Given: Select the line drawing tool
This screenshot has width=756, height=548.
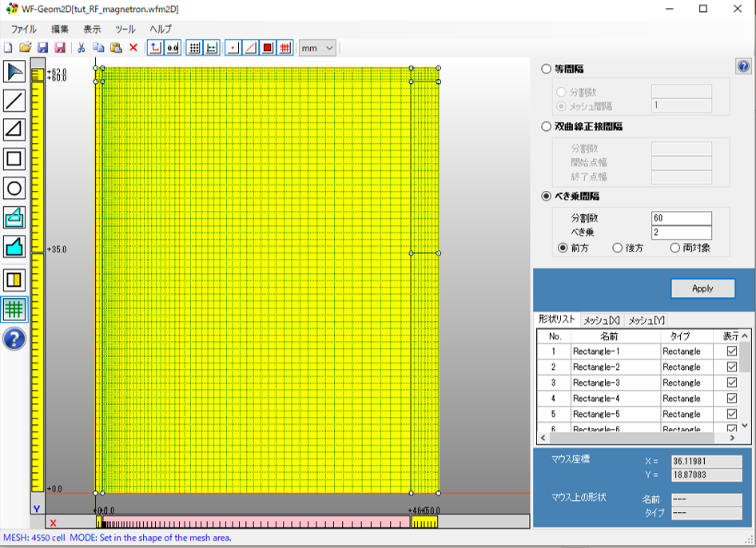Looking at the screenshot, I should click(14, 100).
